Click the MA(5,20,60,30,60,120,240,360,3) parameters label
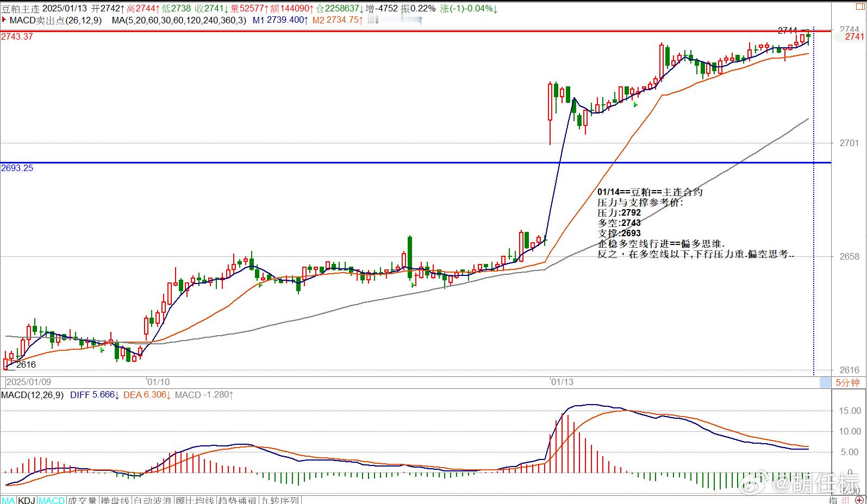Screen dimensions: 867x504 179,20
